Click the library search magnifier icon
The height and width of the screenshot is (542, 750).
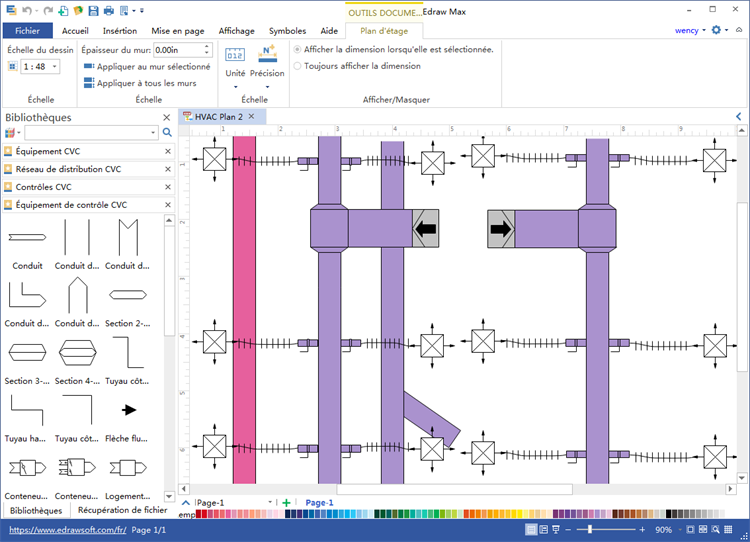tap(167, 132)
